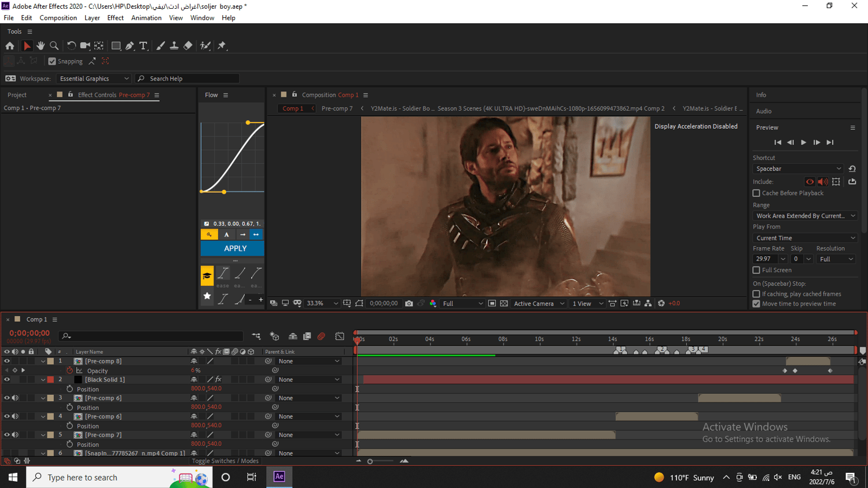Select the Clone Stamp tool
This screenshot has width=868, height=488.
[174, 46]
